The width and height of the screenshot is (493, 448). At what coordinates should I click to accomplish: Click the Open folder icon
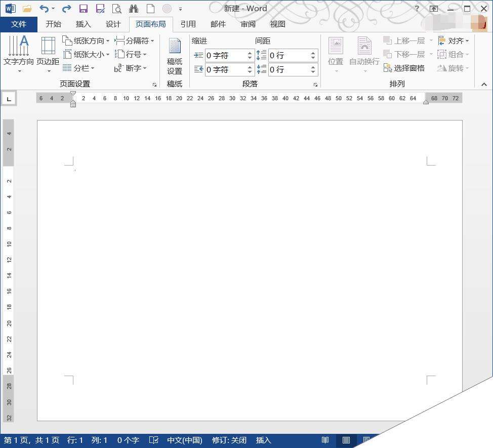27,9
